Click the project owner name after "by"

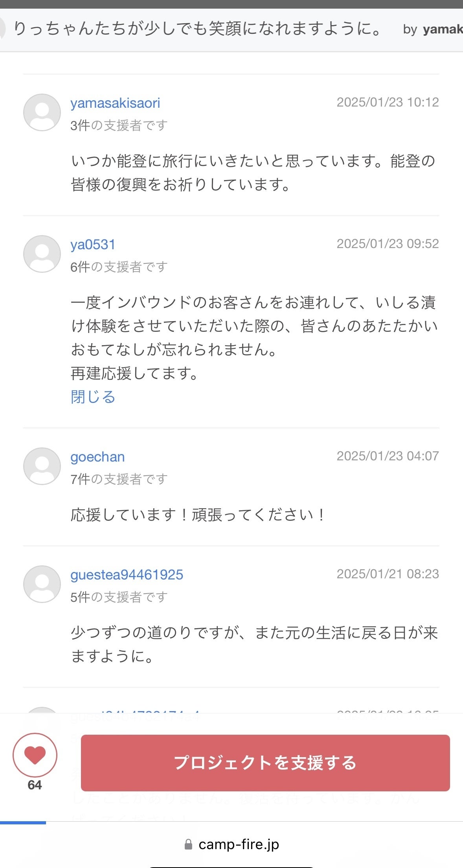coord(443,29)
